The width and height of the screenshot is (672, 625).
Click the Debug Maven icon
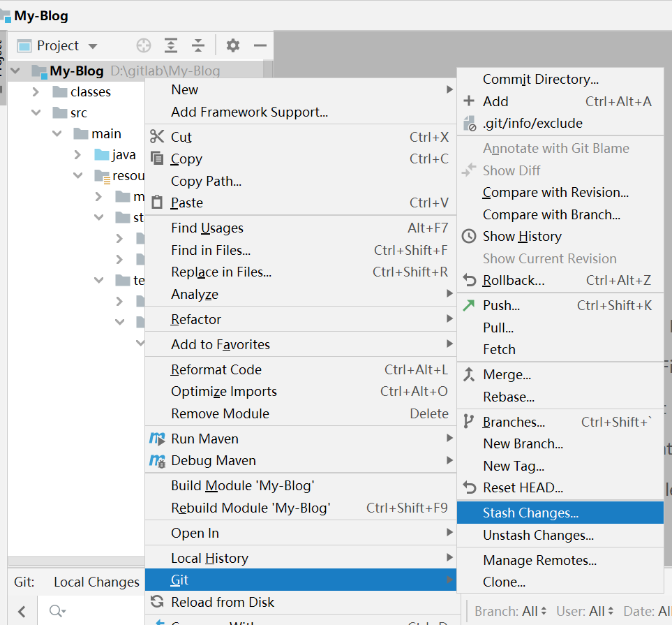[x=157, y=461]
